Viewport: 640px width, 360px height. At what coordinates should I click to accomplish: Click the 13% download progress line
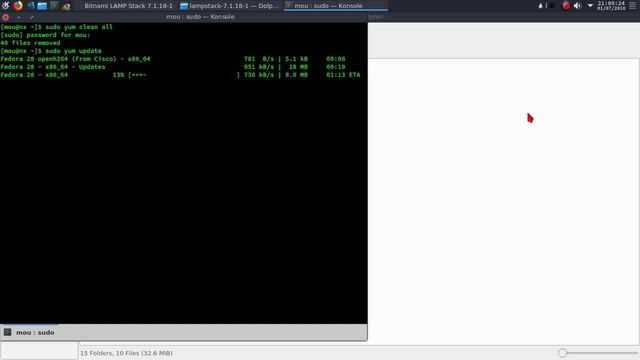coord(180,75)
